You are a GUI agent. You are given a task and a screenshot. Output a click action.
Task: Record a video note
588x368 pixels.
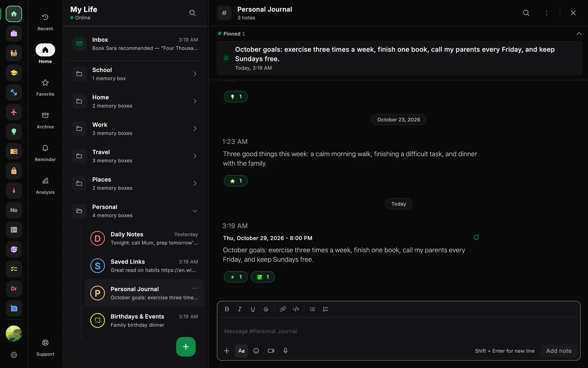pos(271,351)
